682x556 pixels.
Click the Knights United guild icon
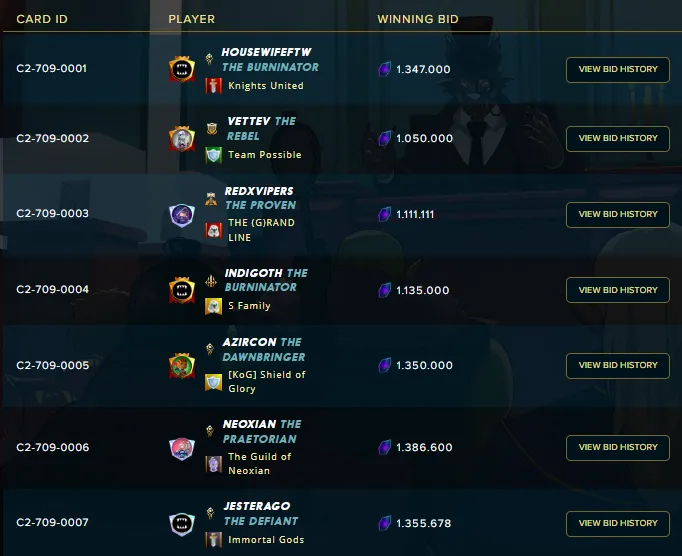pyautogui.click(x=214, y=86)
